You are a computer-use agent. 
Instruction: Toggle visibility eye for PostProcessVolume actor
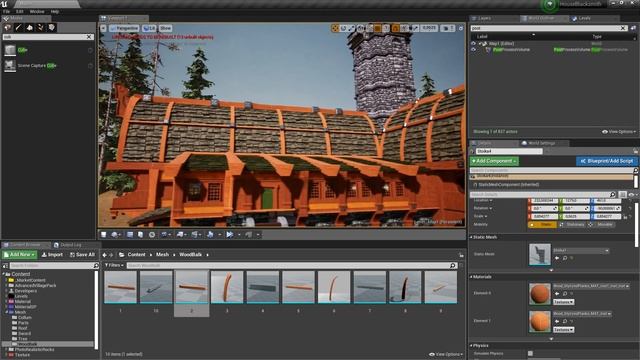click(473, 50)
